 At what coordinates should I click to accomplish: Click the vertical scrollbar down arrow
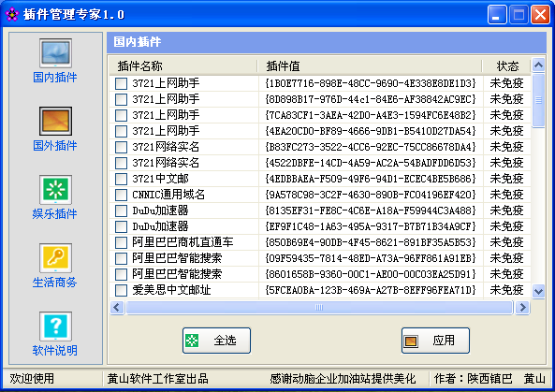click(x=538, y=292)
